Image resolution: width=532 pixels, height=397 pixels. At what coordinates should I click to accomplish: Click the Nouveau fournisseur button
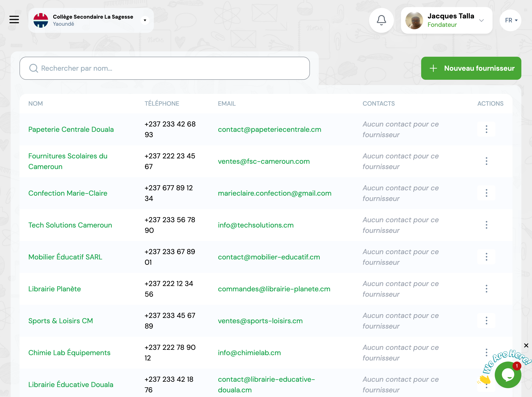(471, 68)
